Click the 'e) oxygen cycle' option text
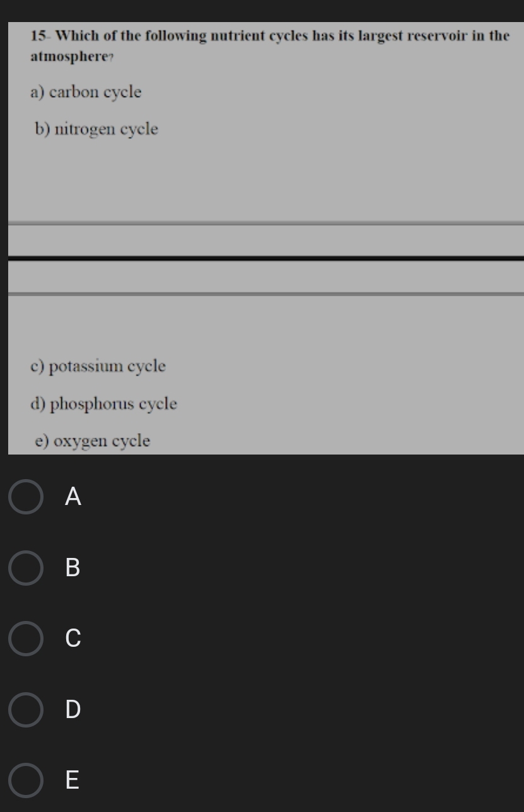This screenshot has height=812, width=524. click(93, 441)
